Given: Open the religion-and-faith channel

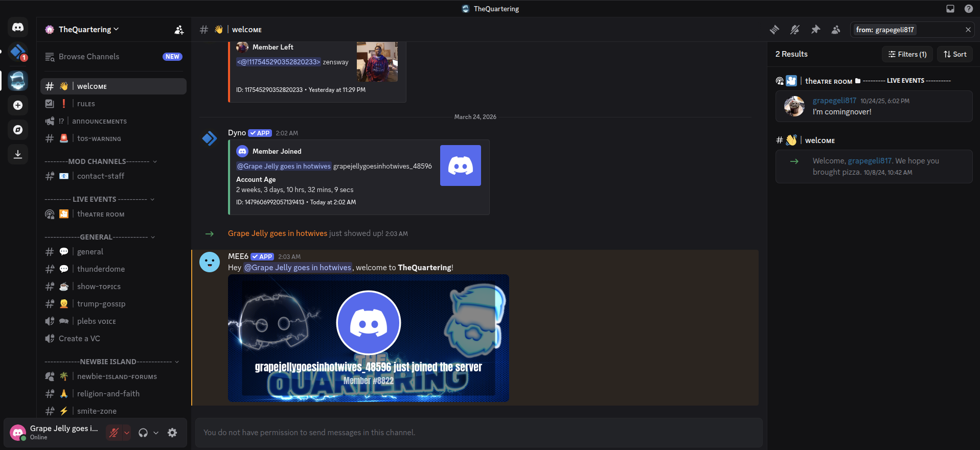Looking at the screenshot, I should tap(113, 394).
